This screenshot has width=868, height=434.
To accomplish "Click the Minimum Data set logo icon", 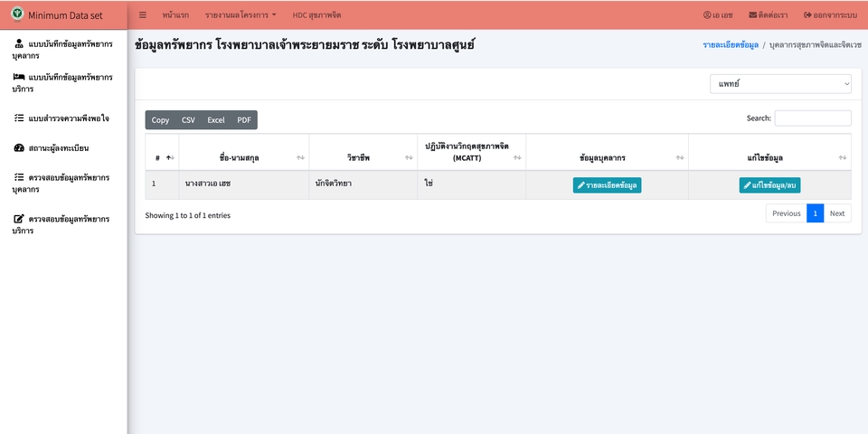I will coord(18,14).
